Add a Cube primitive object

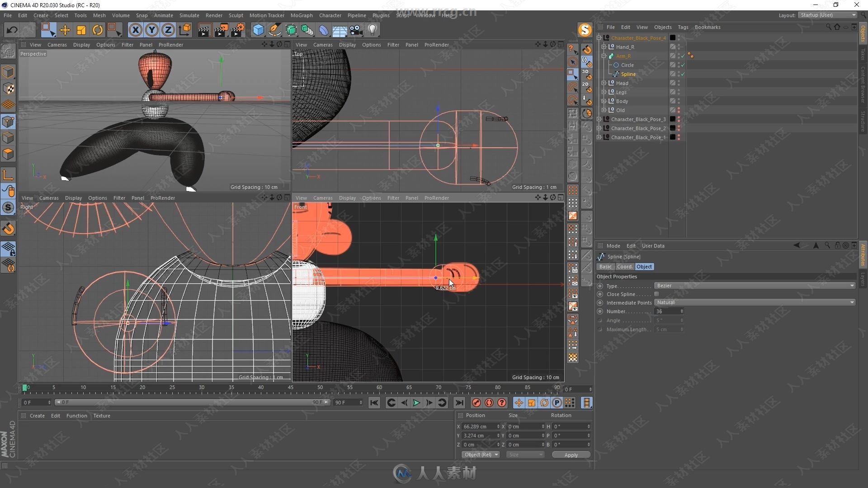point(258,30)
